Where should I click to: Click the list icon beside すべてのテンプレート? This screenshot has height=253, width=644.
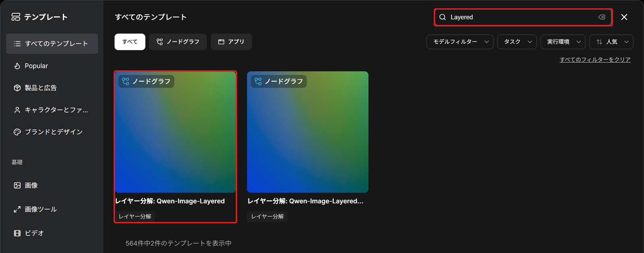tap(17, 43)
